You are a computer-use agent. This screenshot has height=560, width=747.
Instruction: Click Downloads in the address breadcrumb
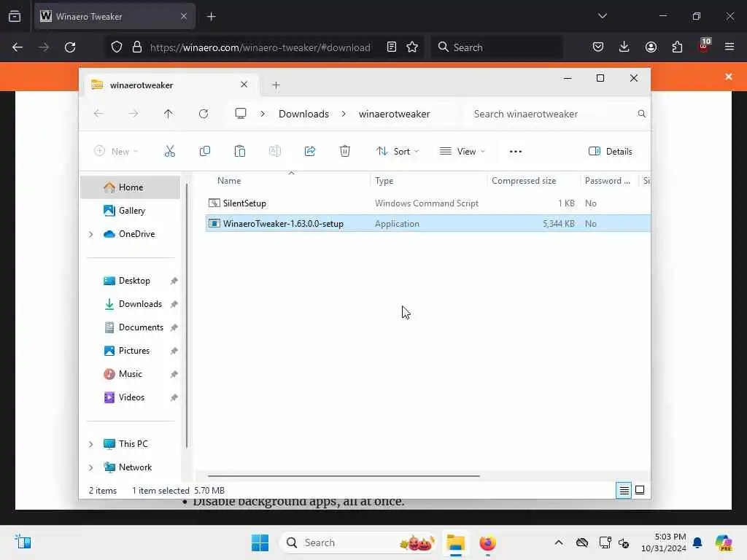[303, 114]
